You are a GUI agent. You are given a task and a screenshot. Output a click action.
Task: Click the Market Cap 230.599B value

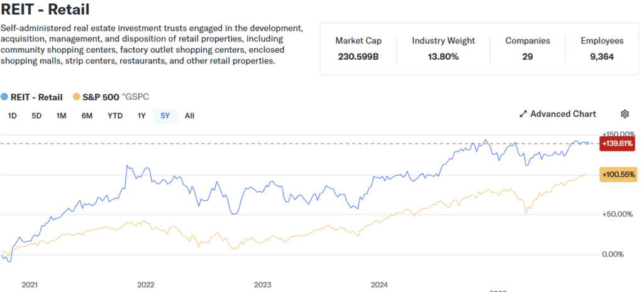coord(358,57)
